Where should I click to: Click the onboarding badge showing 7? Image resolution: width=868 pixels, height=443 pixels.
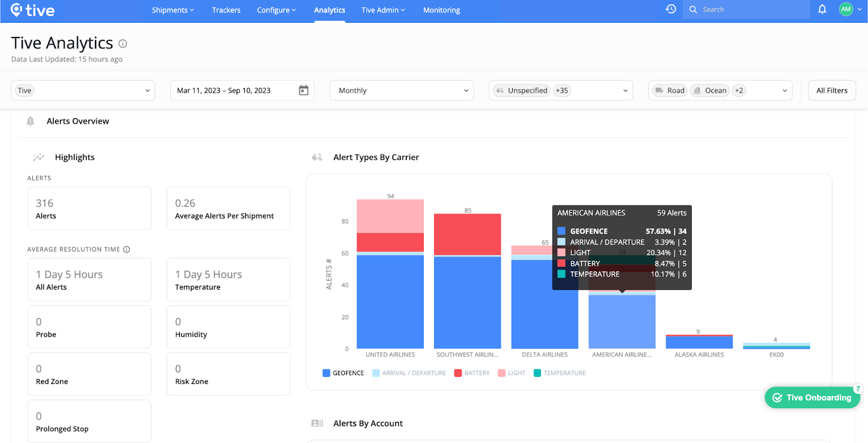858,388
